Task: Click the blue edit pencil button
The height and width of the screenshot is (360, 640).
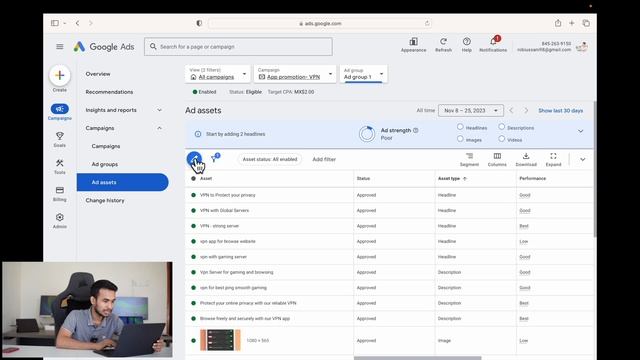Action: 194,159
